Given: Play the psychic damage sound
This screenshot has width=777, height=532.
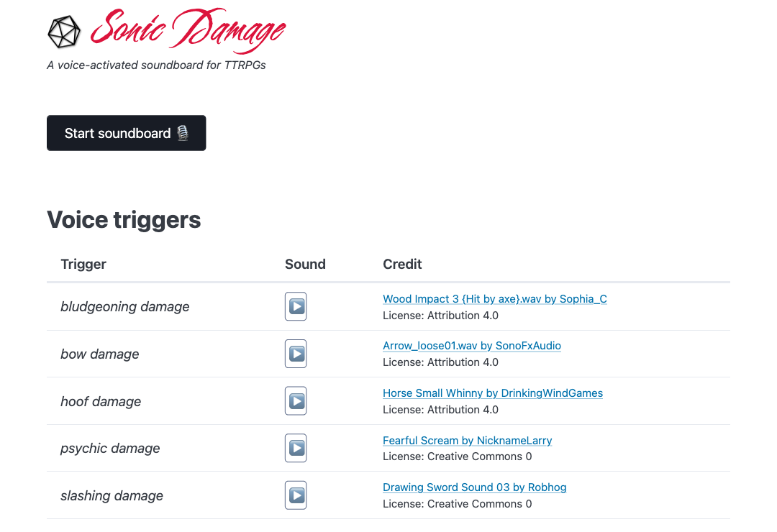Looking at the screenshot, I should coord(296,447).
